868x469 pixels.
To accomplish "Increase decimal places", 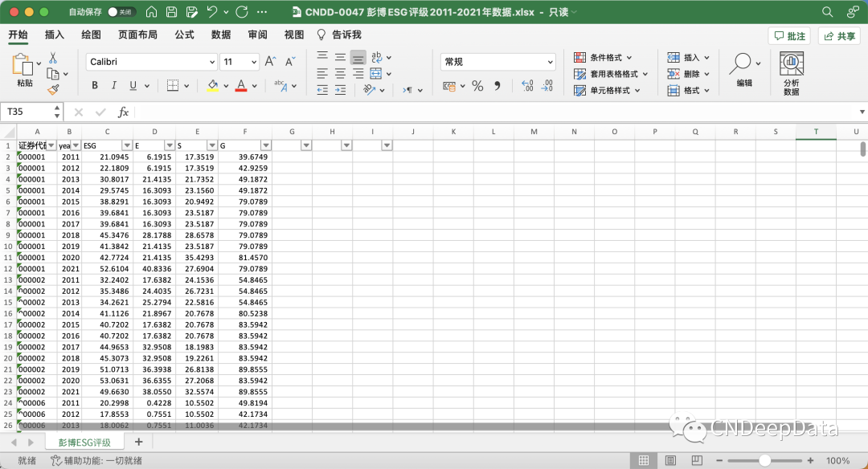I will [x=527, y=86].
